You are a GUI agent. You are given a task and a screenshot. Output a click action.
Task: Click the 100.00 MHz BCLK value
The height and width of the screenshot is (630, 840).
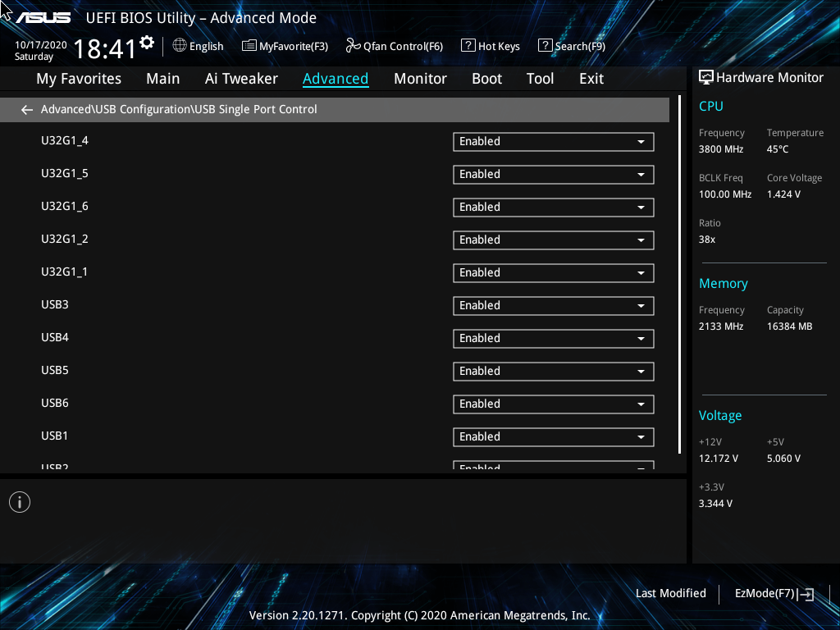coord(725,194)
